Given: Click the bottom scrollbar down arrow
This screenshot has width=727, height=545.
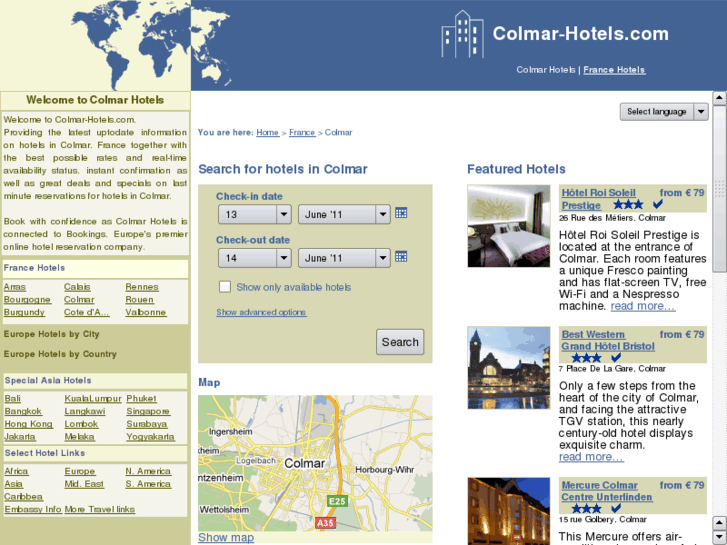Looking at the screenshot, I should pos(719,538).
